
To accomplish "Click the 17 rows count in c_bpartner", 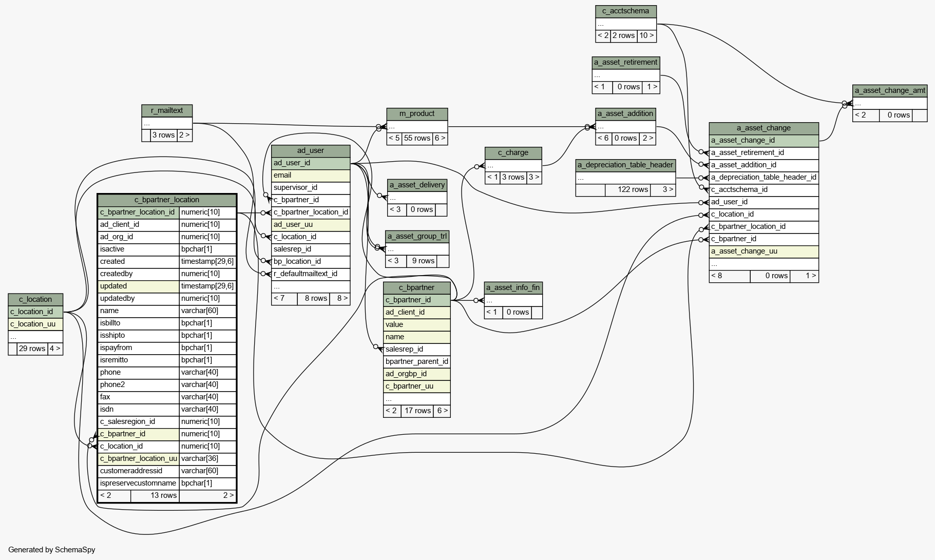I will click(417, 411).
